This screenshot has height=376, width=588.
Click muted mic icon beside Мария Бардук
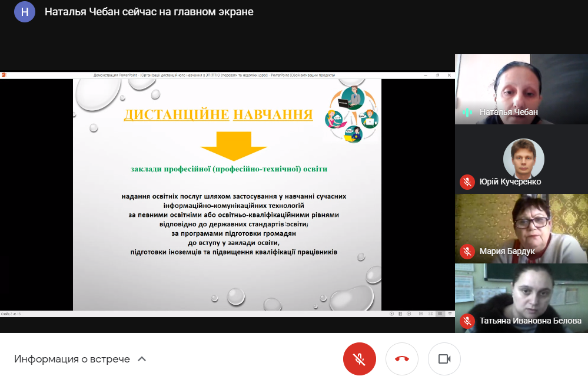[x=467, y=252]
